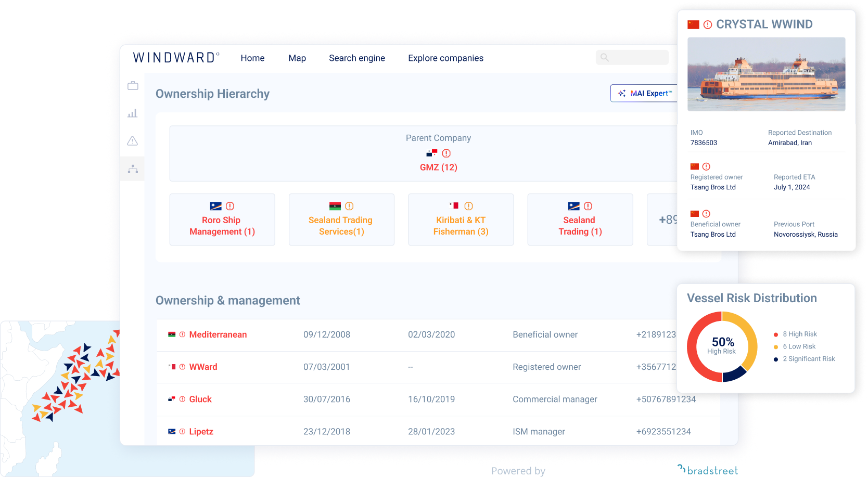Open the briefcase icon in sidebar
Viewport: 868px width, 477px height.
click(x=133, y=86)
